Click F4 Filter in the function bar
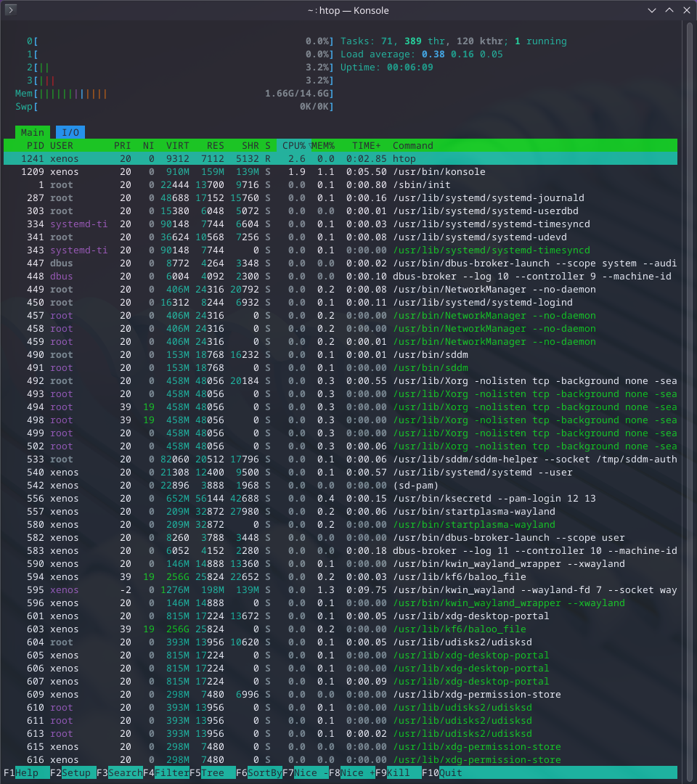This screenshot has height=784, width=697. point(166,772)
